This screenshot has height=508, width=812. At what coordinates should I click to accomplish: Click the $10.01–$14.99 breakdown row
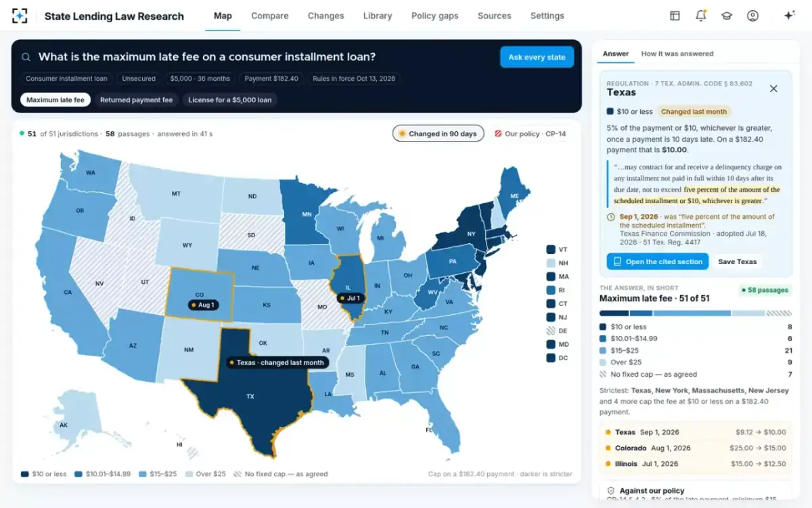coord(696,338)
